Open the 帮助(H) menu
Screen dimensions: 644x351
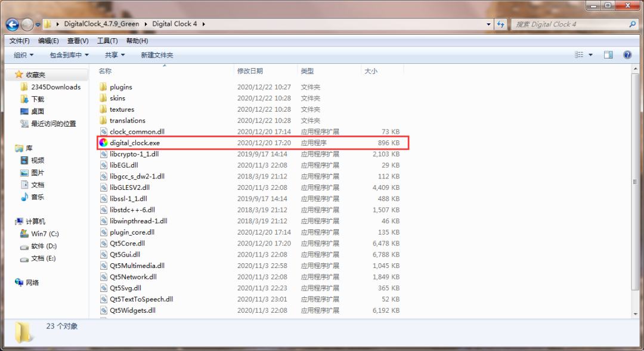pos(137,41)
